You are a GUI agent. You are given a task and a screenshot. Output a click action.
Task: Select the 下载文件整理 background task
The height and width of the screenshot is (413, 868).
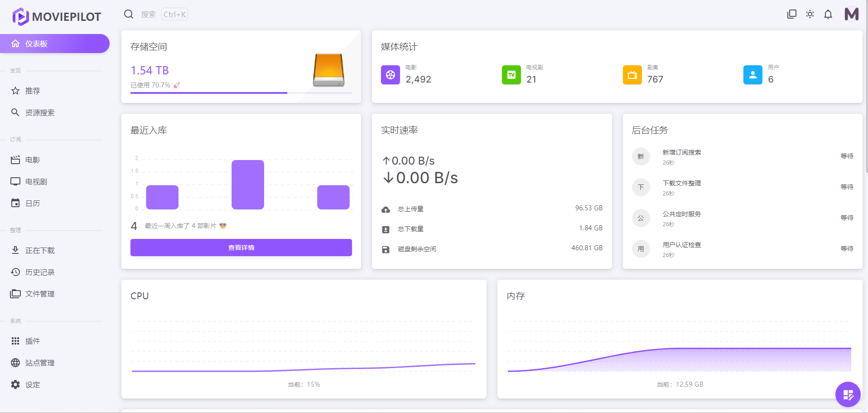pos(743,187)
